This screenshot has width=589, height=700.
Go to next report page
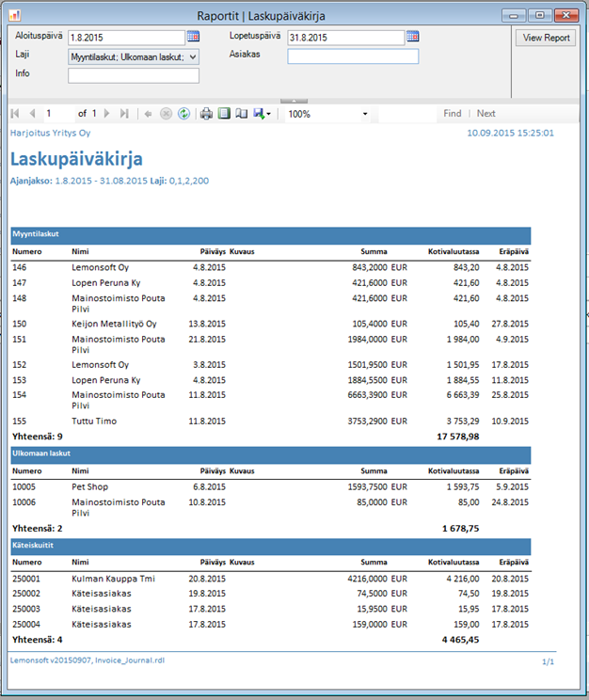point(106,114)
